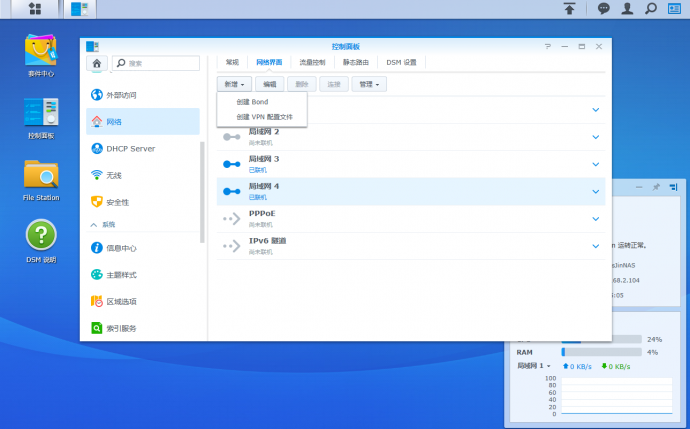690x429 pixels.
Task: Open the main menu grid icon
Action: point(36,9)
